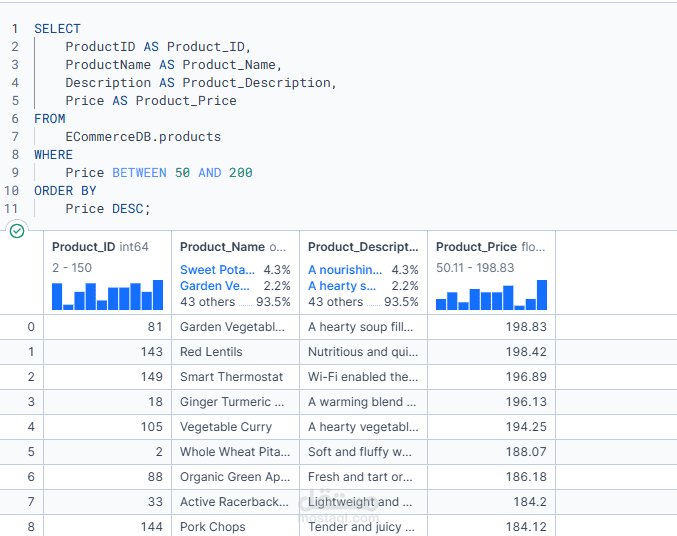The height and width of the screenshot is (536, 677).
Task: Click 'Wi-Fi enabled the...' description cell
Action: (363, 377)
